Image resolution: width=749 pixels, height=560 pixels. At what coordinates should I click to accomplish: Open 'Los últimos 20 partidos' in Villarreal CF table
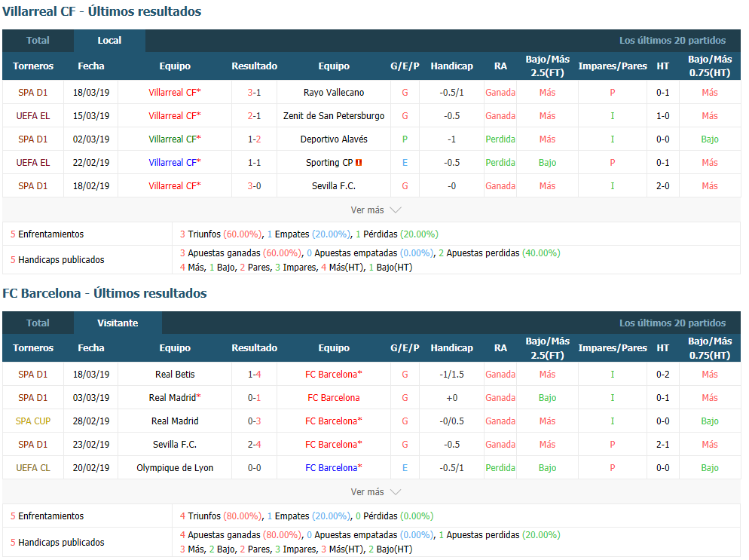tap(672, 41)
